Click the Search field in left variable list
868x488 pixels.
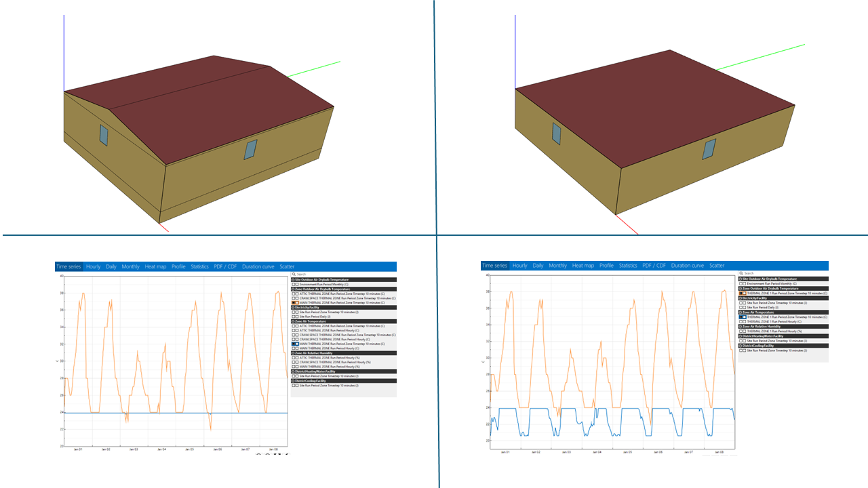344,274
